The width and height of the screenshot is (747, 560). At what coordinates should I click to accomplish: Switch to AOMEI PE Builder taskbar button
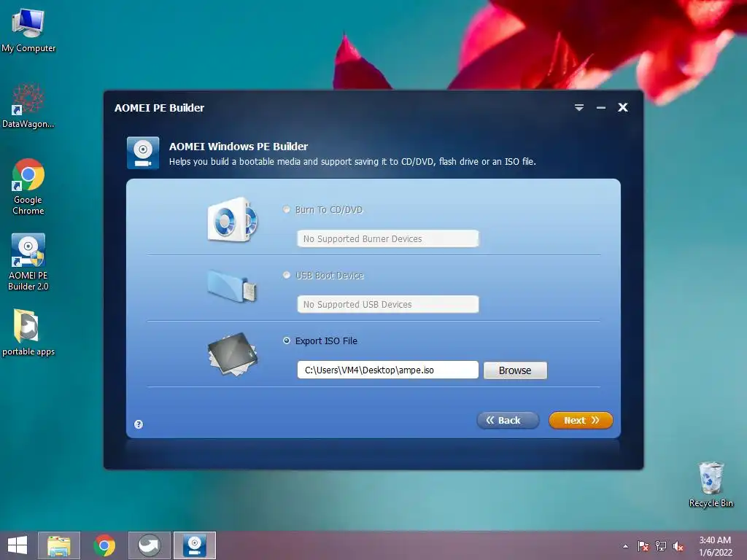[194, 545]
